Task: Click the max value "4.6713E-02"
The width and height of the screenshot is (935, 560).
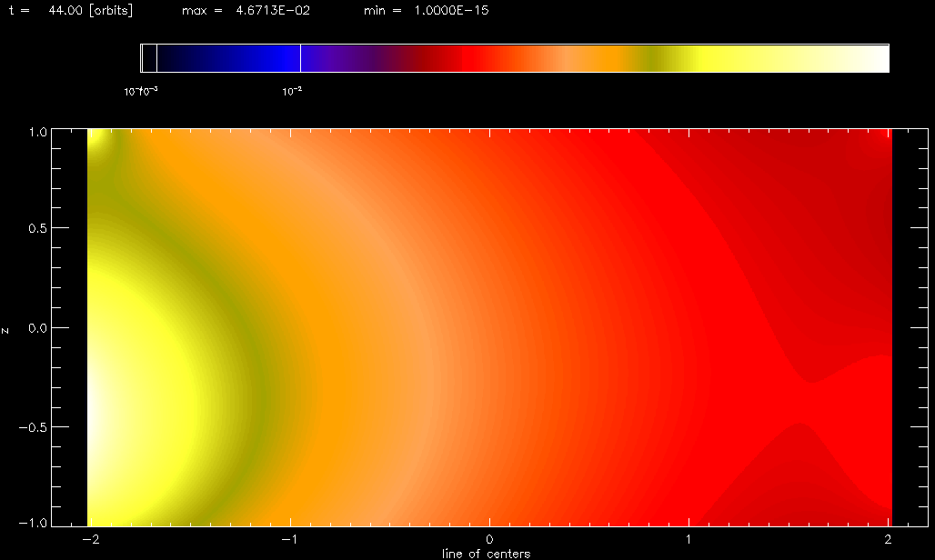Action: [x=273, y=10]
